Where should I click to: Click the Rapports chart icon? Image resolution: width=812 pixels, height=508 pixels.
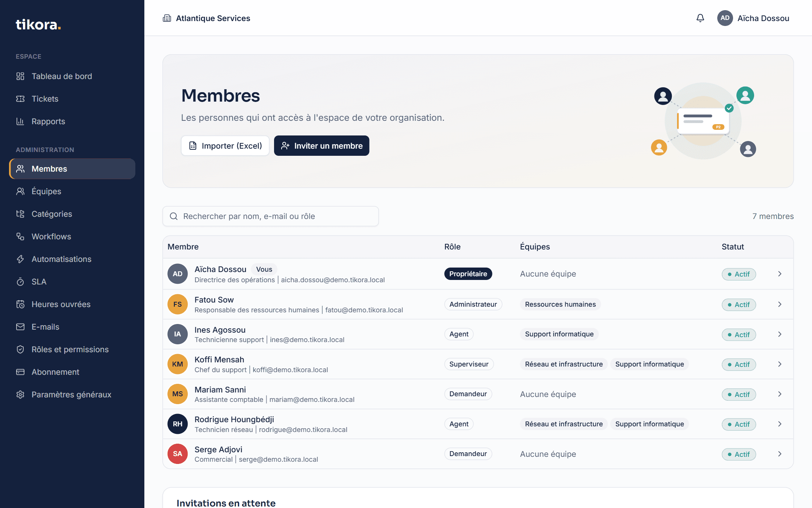coord(20,122)
